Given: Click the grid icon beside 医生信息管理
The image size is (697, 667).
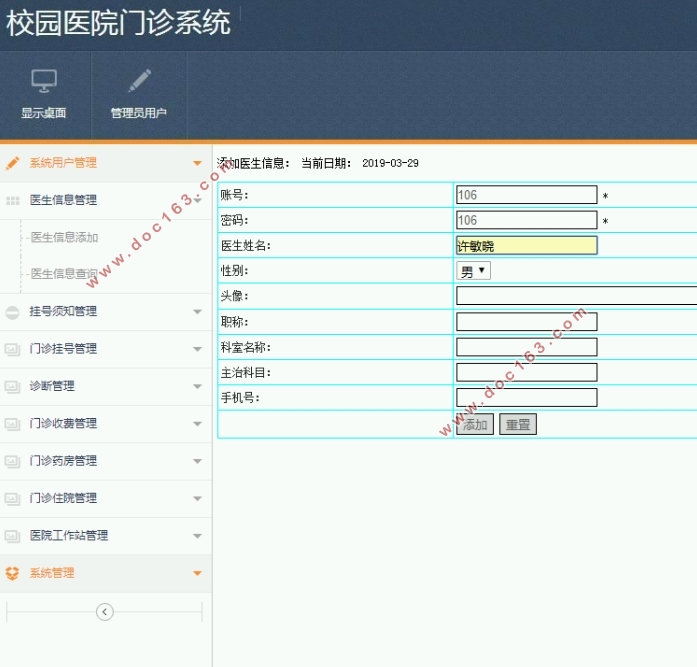Looking at the screenshot, I should click(12, 200).
